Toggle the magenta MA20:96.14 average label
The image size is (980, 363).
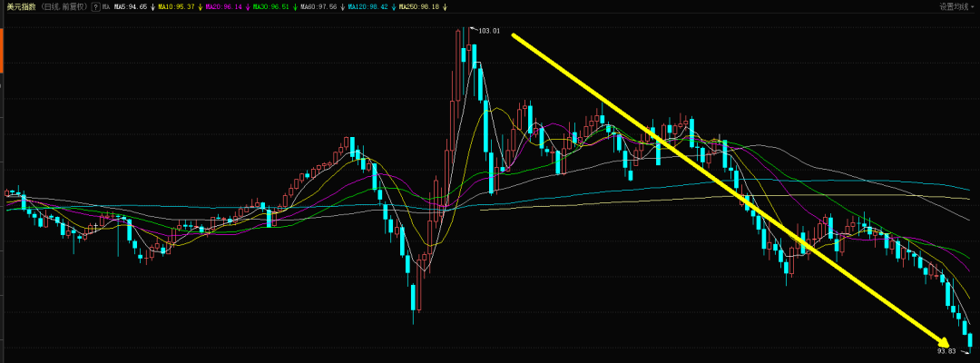(x=224, y=7)
